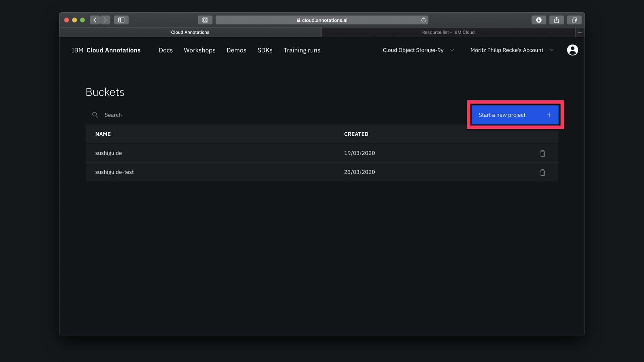
Task: Show Safari downloads
Action: pyautogui.click(x=539, y=20)
